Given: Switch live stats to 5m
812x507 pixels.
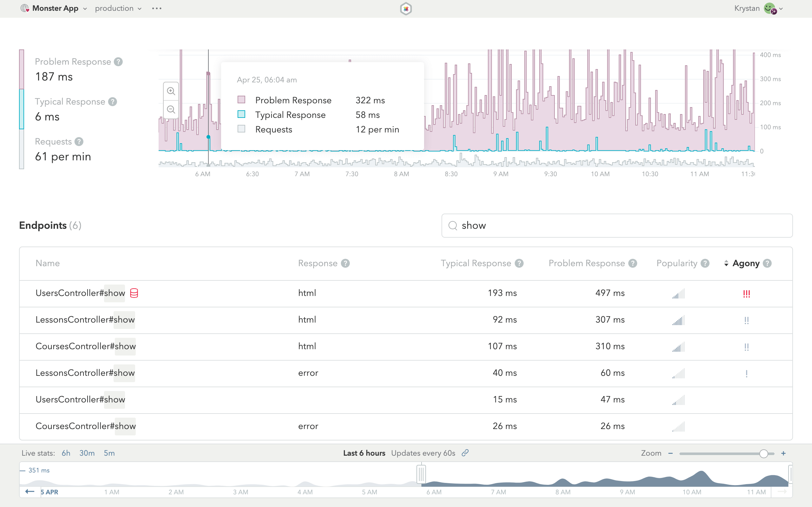Looking at the screenshot, I should [109, 453].
